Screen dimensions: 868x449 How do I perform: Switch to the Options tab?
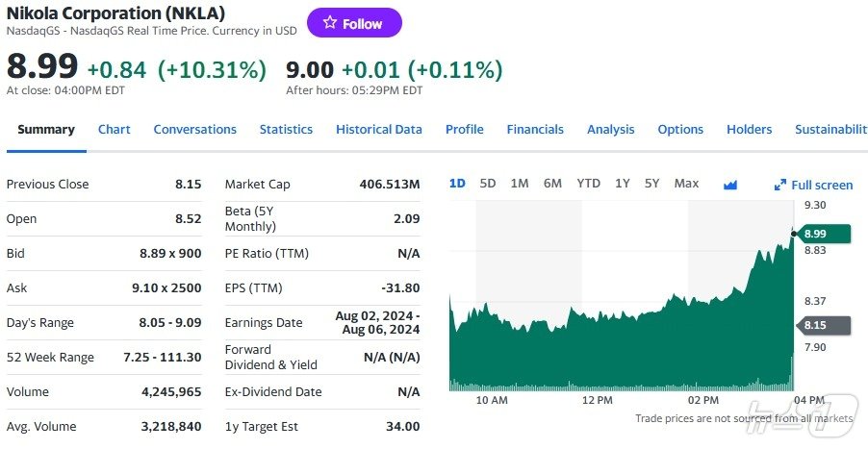tap(680, 130)
